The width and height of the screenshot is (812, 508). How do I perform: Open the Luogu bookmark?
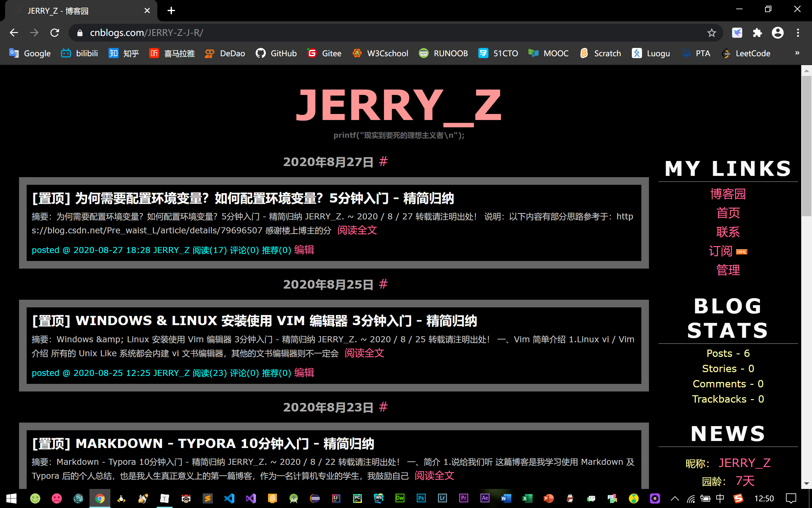[651, 53]
